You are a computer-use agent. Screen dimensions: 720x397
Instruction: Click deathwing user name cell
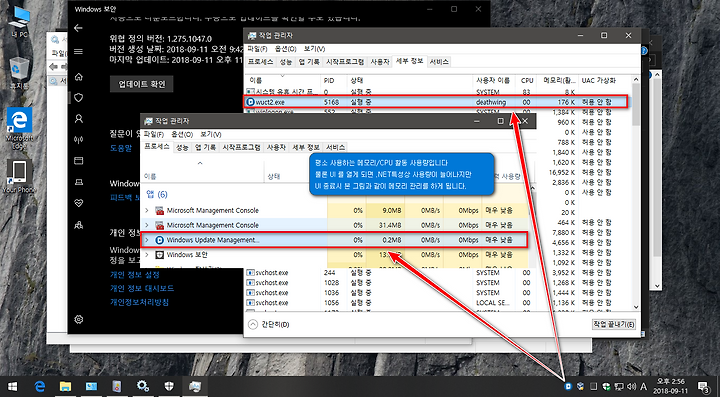pos(491,102)
